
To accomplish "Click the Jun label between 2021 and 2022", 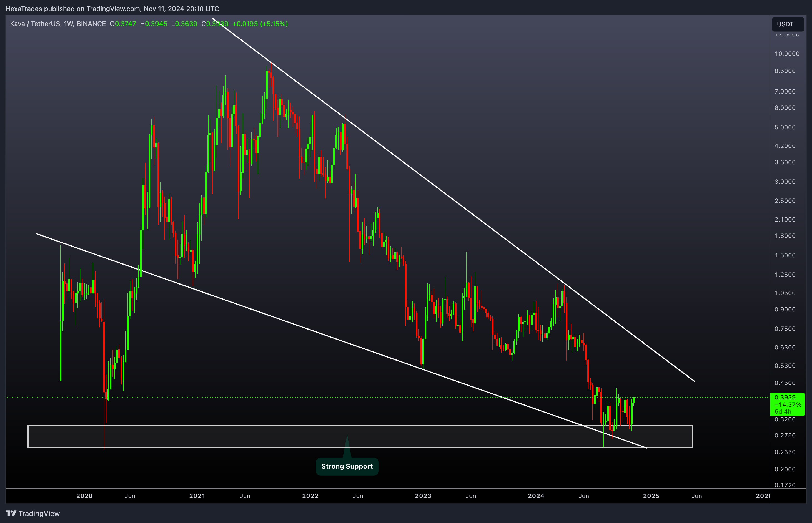I will tap(245, 496).
